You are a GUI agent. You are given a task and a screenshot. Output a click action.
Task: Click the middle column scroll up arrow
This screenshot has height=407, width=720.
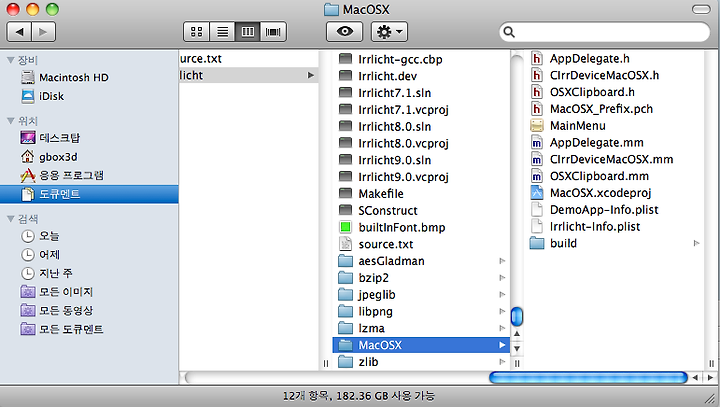(x=517, y=334)
